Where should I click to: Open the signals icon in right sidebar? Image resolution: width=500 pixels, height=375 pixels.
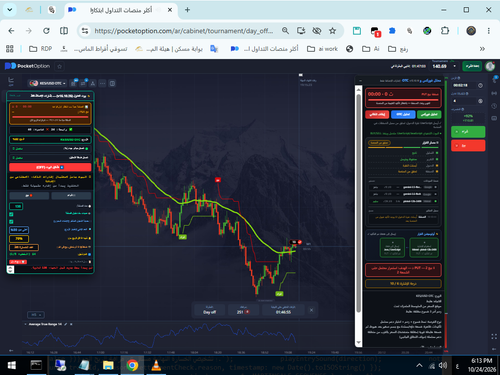494,93
